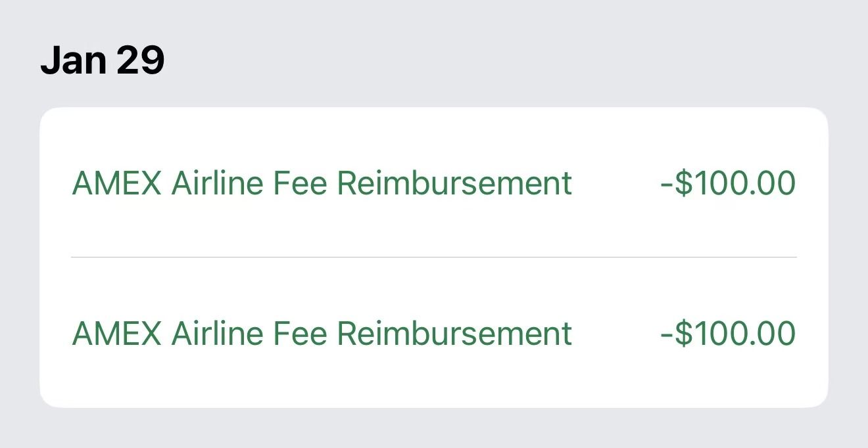Tap the word Jan in the date heading

[x=73, y=60]
